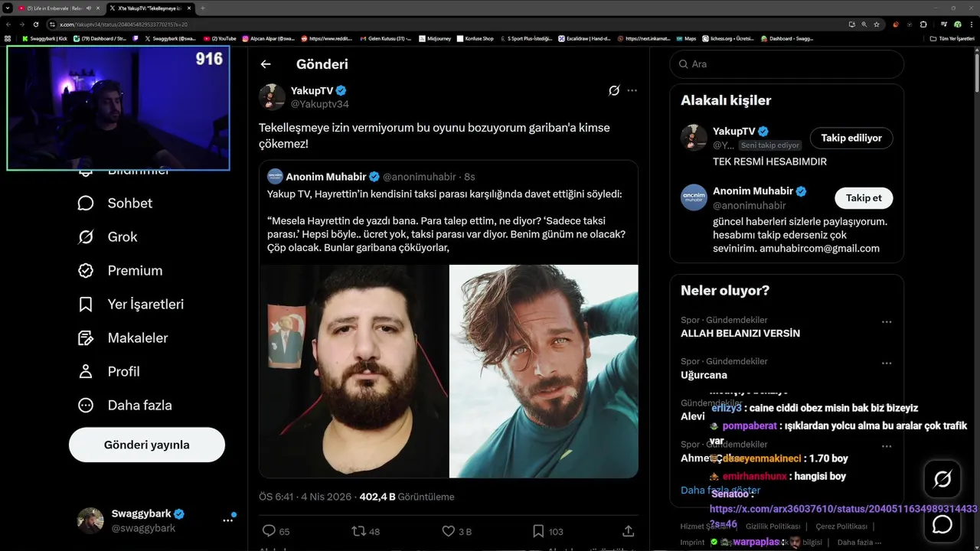980x551 pixels.
Task: Expand Daha fazla sidebar menu
Action: pos(125,405)
